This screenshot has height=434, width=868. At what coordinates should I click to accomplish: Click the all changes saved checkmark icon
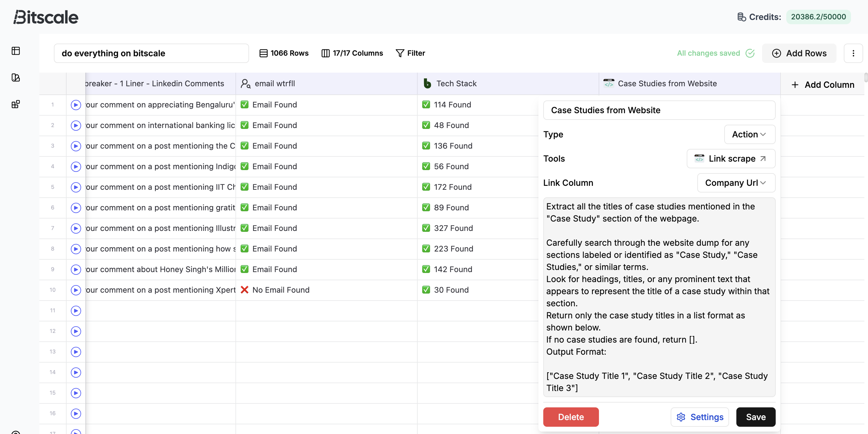pyautogui.click(x=750, y=53)
